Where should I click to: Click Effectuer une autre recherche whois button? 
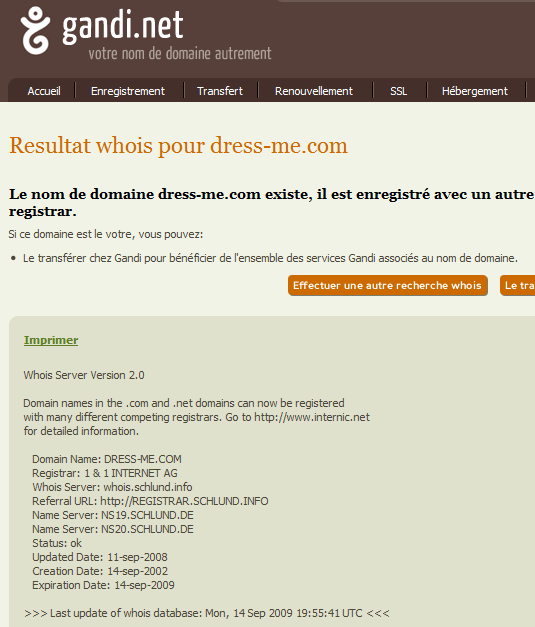[x=387, y=286]
